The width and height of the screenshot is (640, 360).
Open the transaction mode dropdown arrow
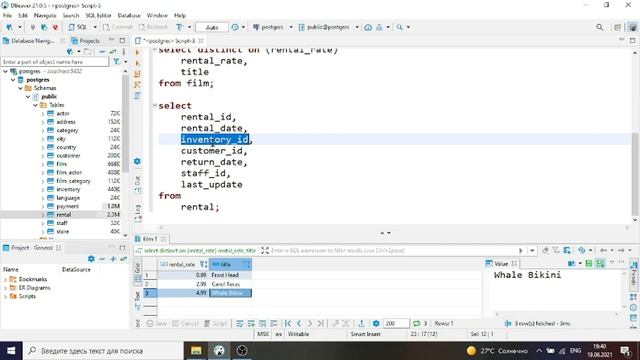189,27
